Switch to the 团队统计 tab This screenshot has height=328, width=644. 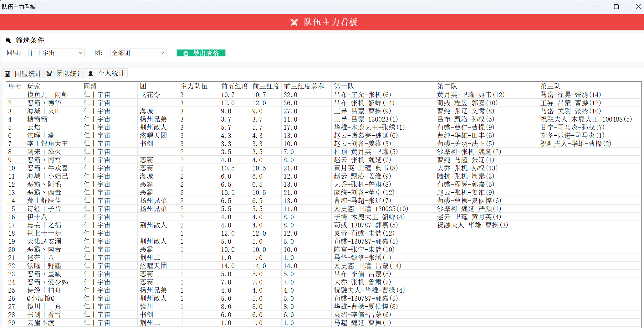(x=65, y=74)
